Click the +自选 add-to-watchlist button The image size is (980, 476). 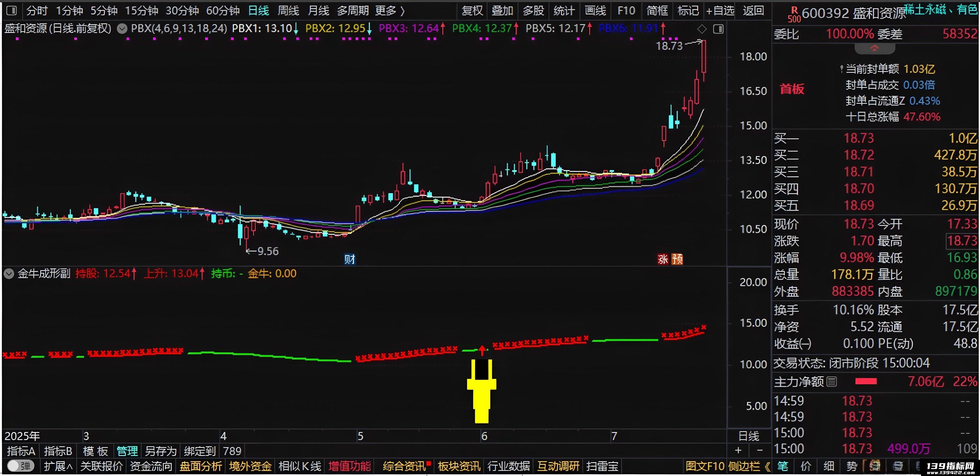click(720, 11)
